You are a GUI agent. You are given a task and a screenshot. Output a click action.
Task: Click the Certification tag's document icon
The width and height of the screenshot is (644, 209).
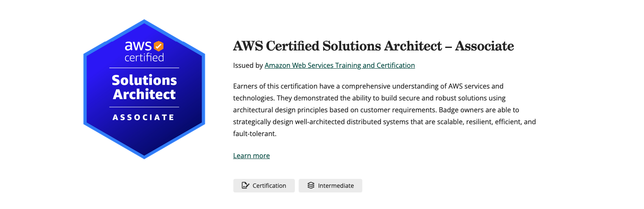click(245, 185)
